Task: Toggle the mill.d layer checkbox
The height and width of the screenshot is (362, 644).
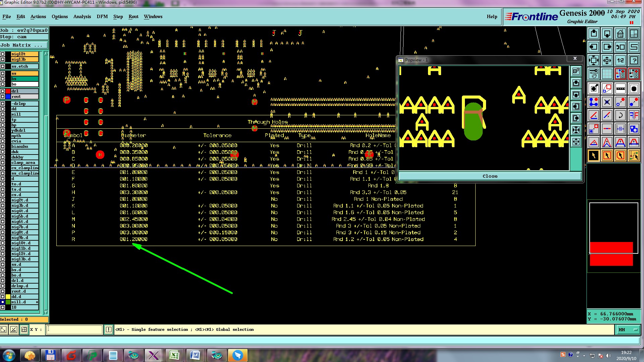Action: tap(3, 302)
